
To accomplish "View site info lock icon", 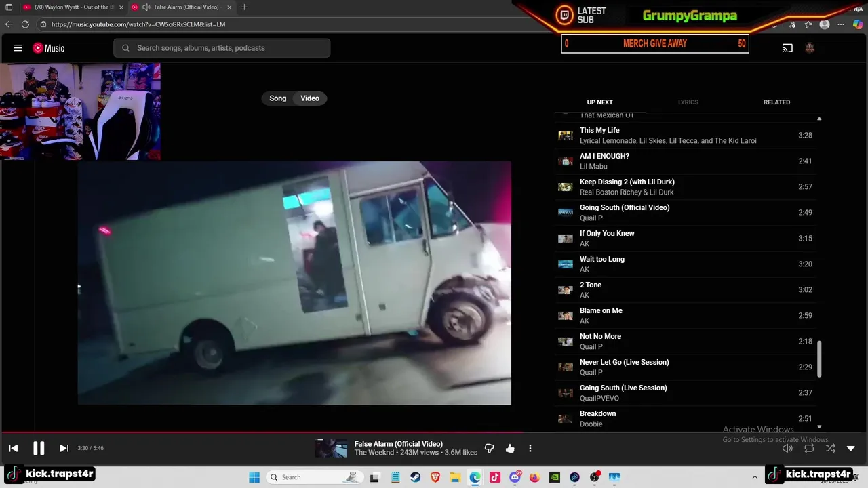I will (43, 24).
